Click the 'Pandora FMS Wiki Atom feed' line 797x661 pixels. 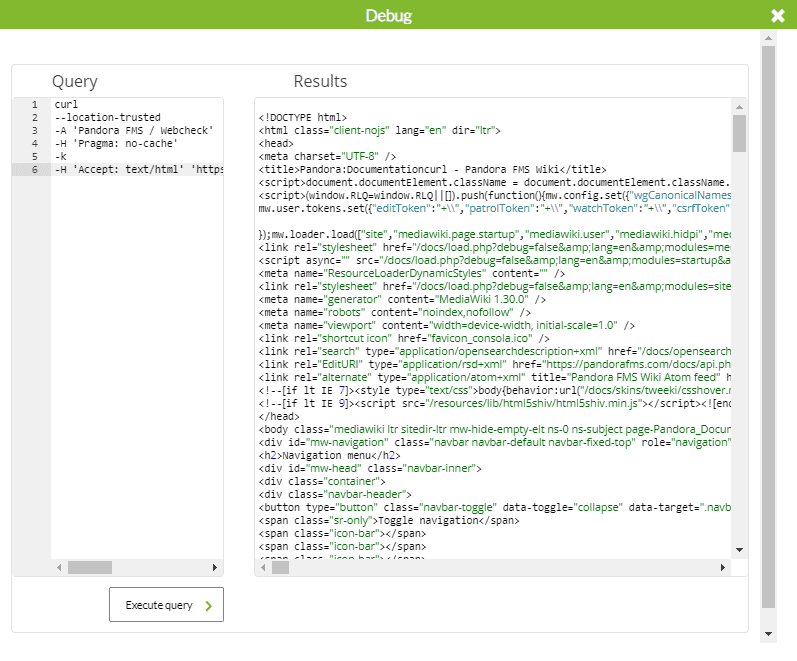click(495, 378)
